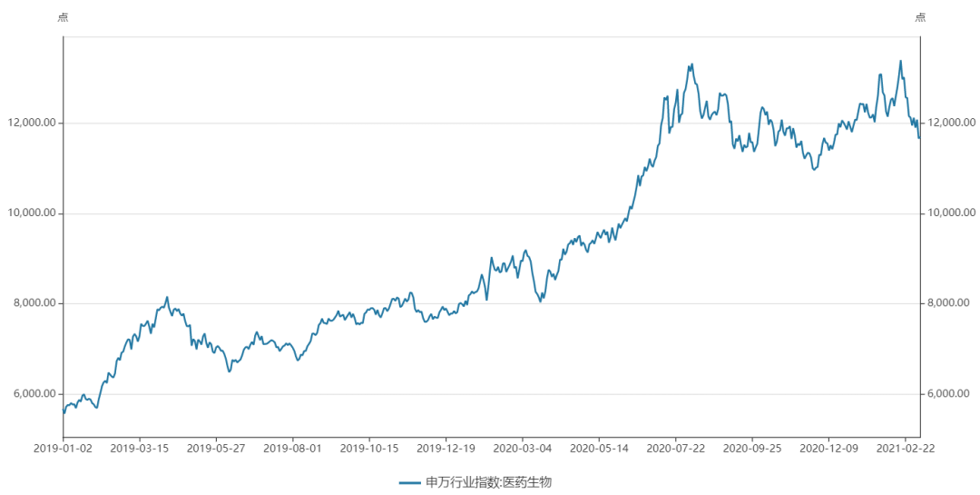Select the 2019-12-19 date tick
Screen dimensions: 980x495
[446, 449]
